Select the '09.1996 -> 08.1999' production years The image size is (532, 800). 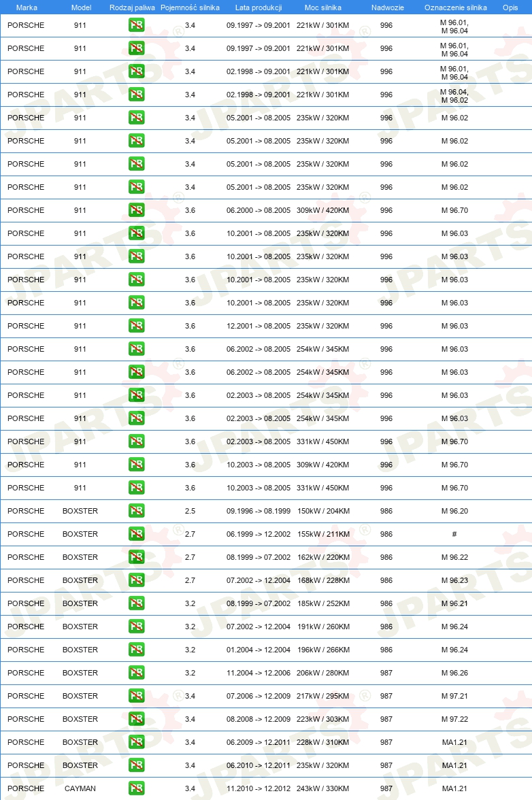click(x=259, y=511)
